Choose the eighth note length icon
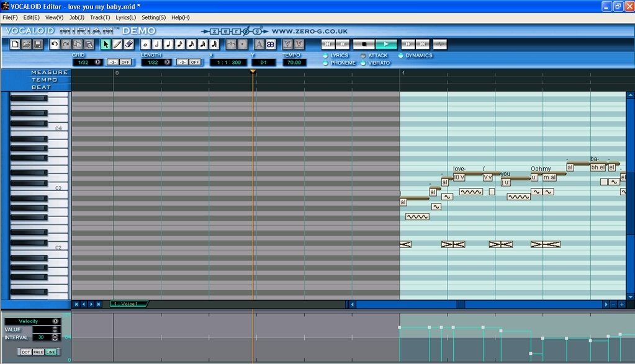 [180, 44]
